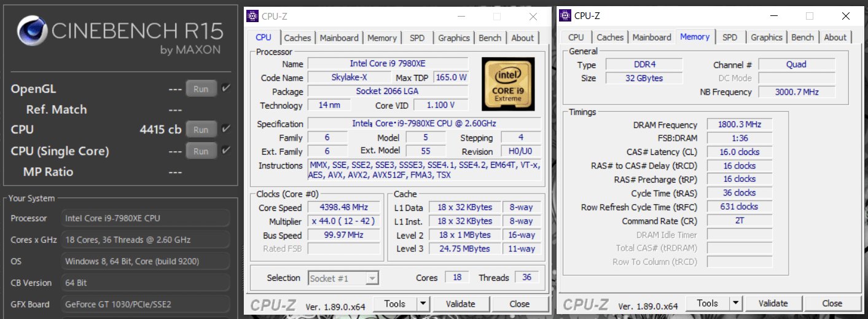Open Graphics tab in left CPU-Z window

(x=454, y=38)
